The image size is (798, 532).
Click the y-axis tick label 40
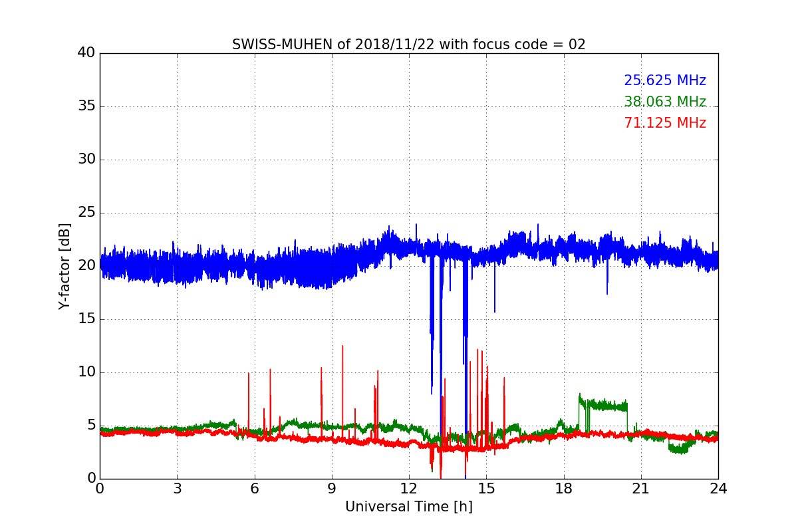pyautogui.click(x=86, y=53)
